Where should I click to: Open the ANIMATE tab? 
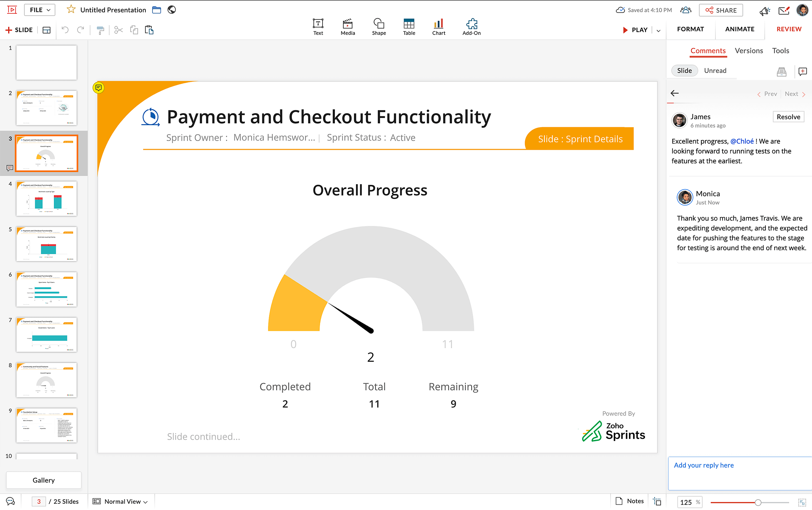739,29
